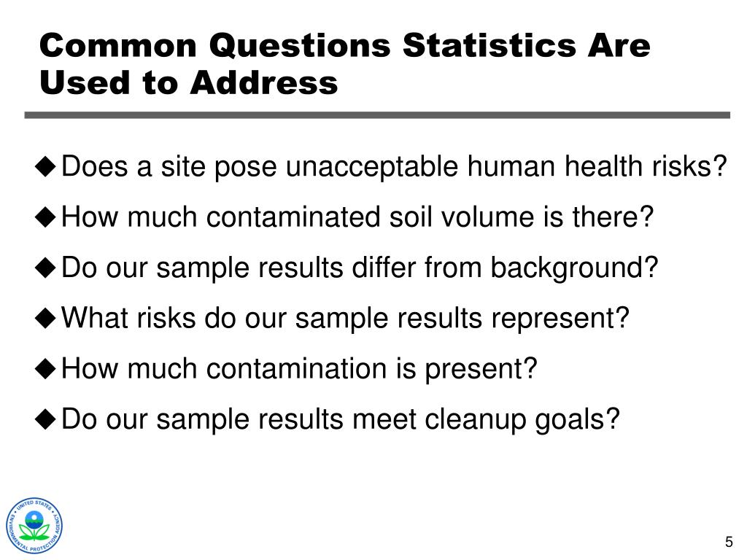
Task: Click text 'Do our sample results differ from background?'
Action: pyautogui.click(x=360, y=268)
